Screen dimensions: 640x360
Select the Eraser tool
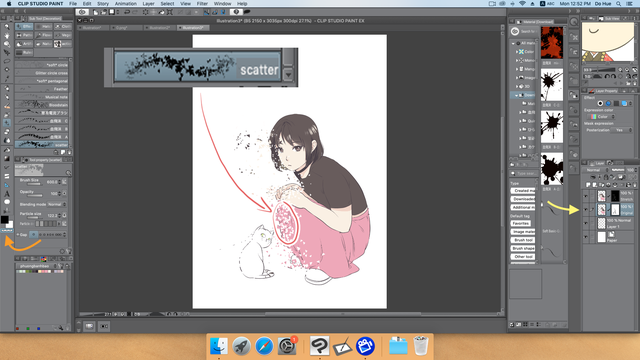click(x=7, y=131)
